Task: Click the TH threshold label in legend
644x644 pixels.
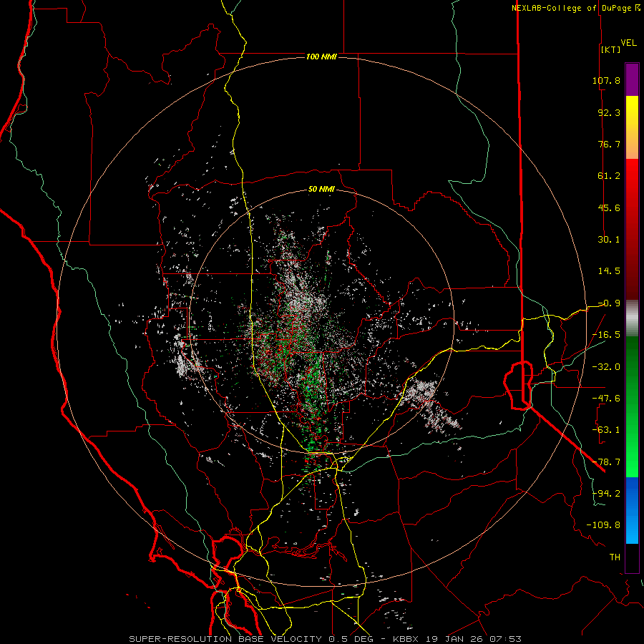Action: click(x=615, y=557)
